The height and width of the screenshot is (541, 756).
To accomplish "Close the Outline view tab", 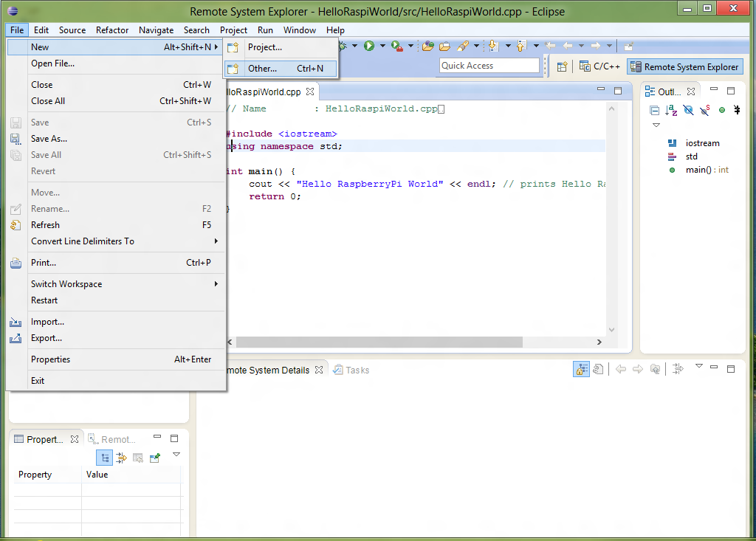I will (x=691, y=92).
